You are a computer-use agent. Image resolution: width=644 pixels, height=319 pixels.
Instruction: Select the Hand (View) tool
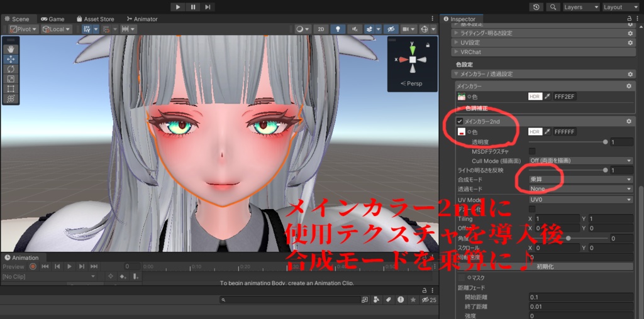tap(11, 49)
